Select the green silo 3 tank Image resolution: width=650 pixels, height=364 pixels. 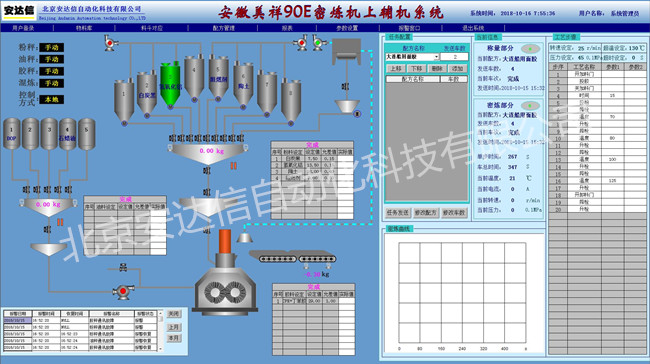[x=170, y=85]
